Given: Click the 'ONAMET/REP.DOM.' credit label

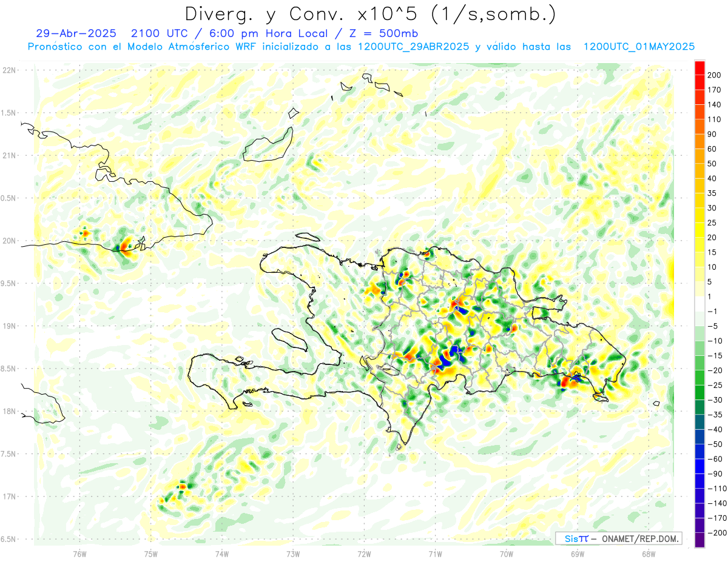Looking at the screenshot, I should tap(641, 538).
